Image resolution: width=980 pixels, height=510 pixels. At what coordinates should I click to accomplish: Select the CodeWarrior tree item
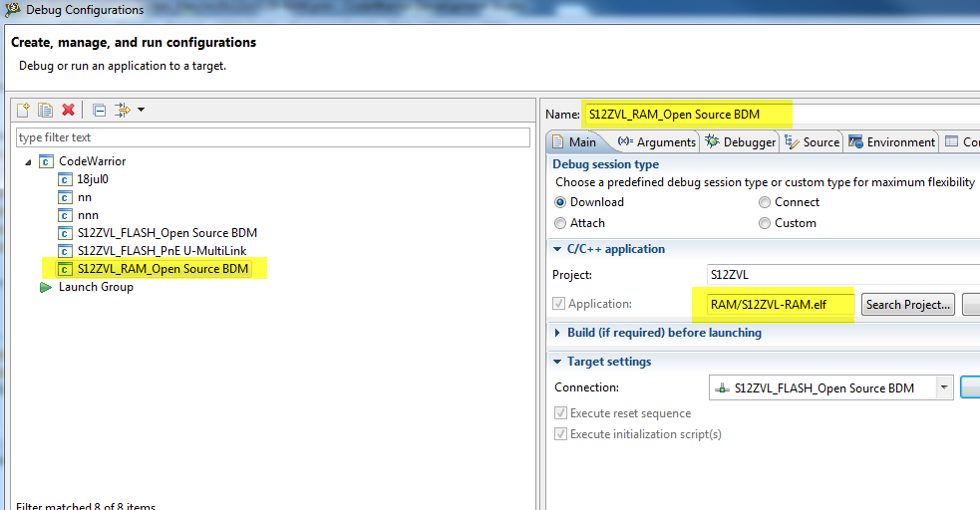(x=92, y=161)
